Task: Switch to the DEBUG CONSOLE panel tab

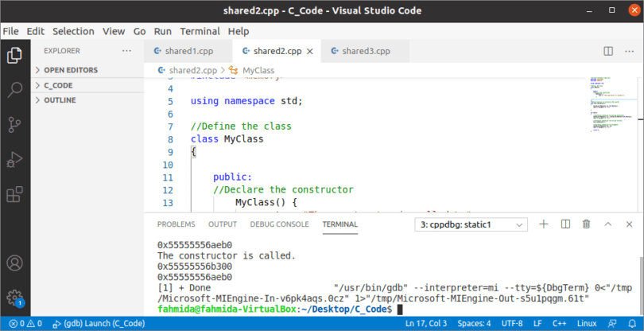Action: pyautogui.click(x=279, y=225)
